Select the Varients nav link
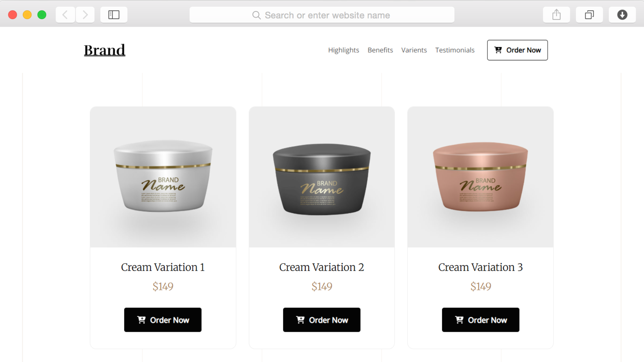Screen dimensions: 644x362 414,50
